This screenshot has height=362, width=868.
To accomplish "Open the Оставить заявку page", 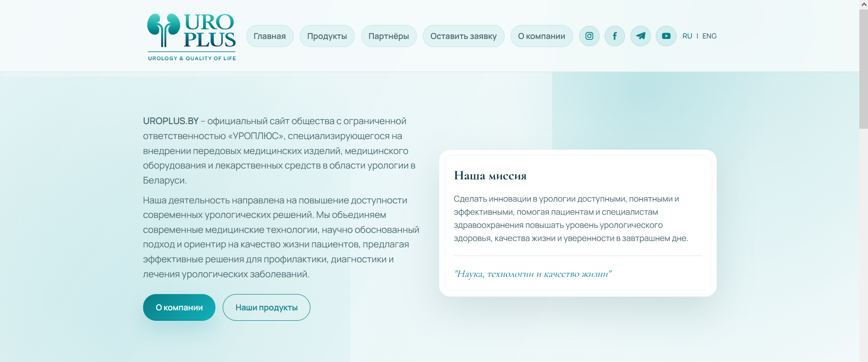I will tap(463, 36).
